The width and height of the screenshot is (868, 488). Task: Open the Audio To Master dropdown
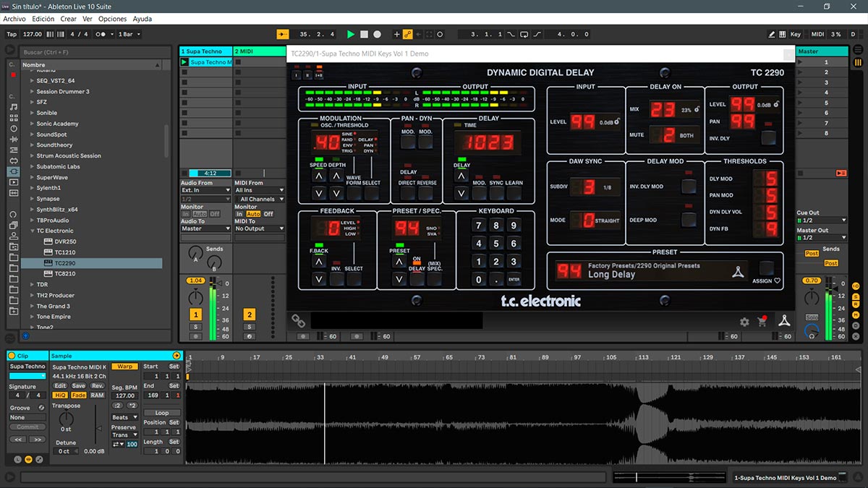[x=205, y=228]
